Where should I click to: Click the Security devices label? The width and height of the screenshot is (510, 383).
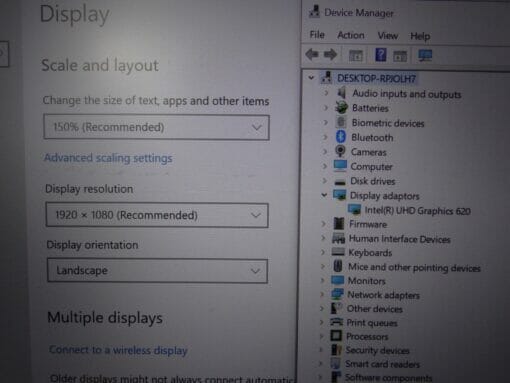tap(377, 350)
